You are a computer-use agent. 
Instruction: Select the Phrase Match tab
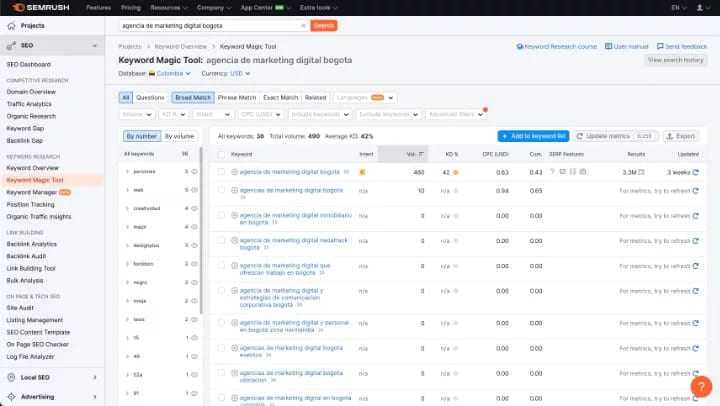click(237, 98)
